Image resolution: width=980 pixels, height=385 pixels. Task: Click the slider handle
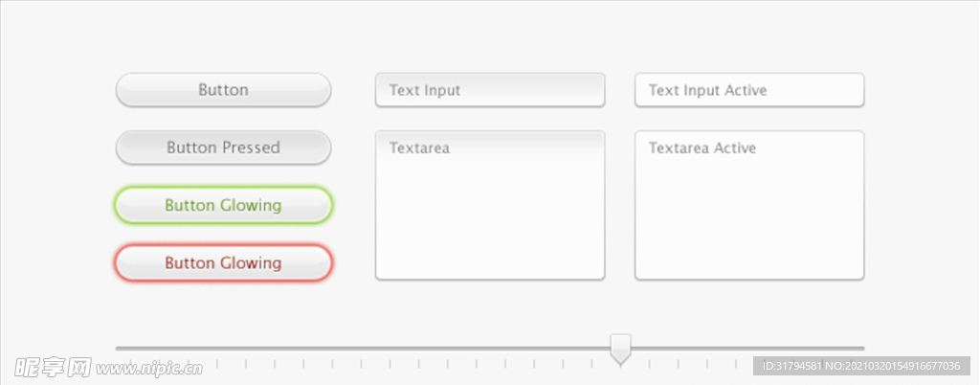(620, 349)
